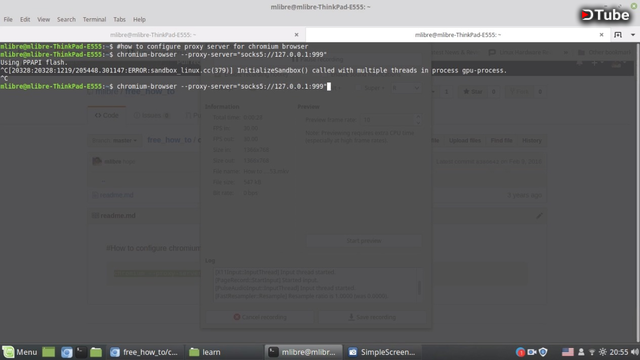This screenshot has width=640, height=360.
Task: Switch to the second terminal tab
Action: [457, 35]
